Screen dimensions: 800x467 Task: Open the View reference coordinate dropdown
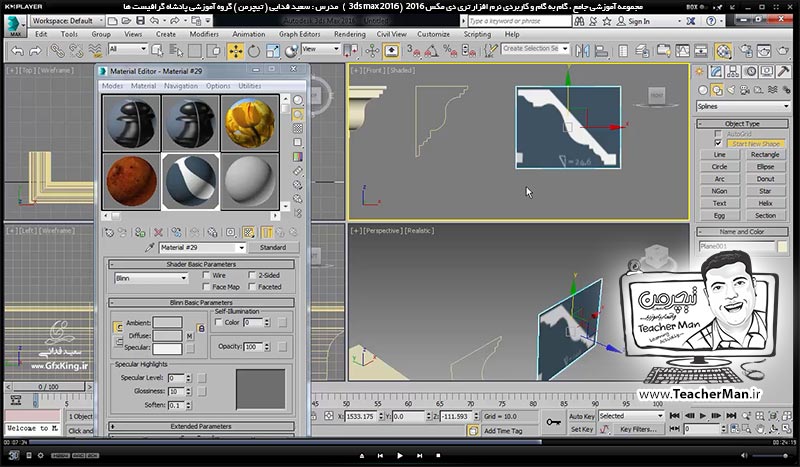click(x=320, y=49)
